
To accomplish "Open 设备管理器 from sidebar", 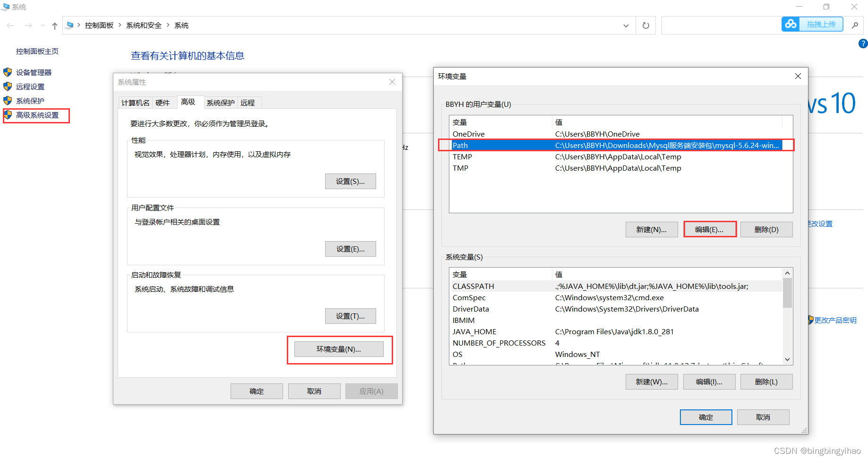I will (x=34, y=72).
